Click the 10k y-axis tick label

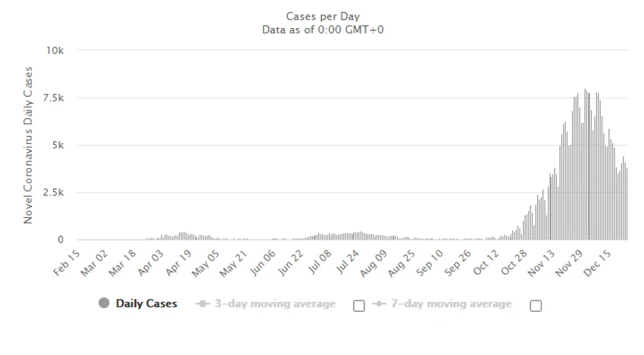(x=55, y=51)
